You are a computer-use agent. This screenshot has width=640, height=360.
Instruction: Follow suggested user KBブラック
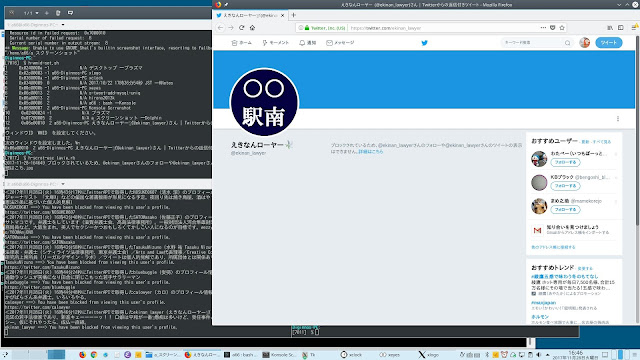[x=565, y=186]
